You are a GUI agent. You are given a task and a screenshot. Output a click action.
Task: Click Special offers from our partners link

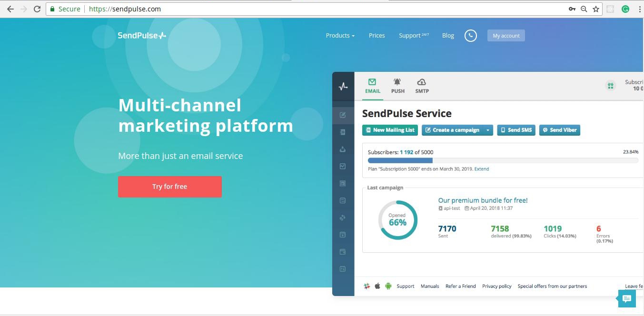(x=552, y=286)
